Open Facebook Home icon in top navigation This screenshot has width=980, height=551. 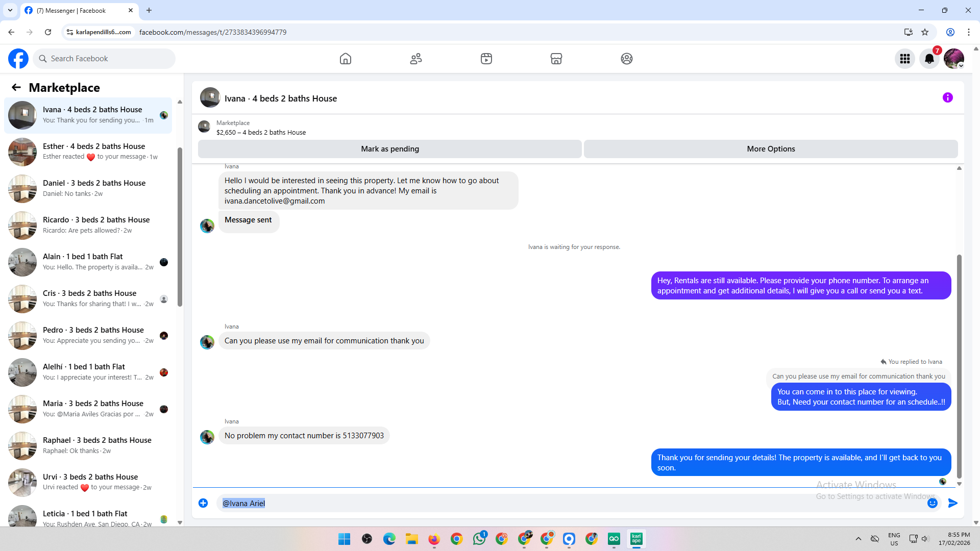point(346,59)
